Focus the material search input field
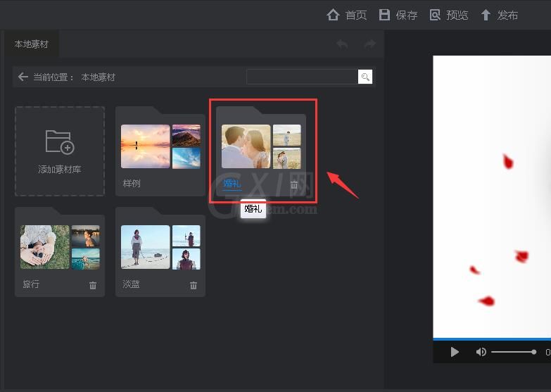The width and height of the screenshot is (551, 392). 302,77
